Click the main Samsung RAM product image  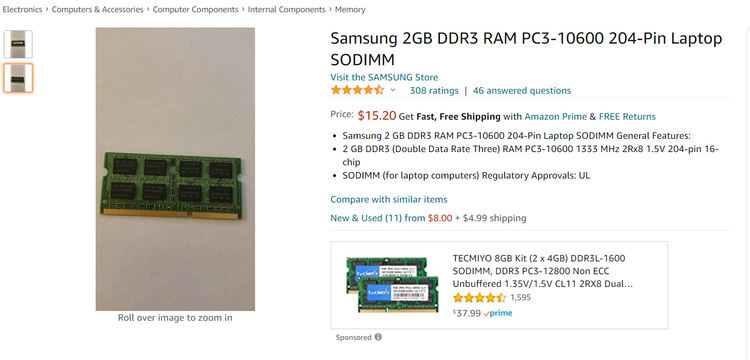point(175,169)
